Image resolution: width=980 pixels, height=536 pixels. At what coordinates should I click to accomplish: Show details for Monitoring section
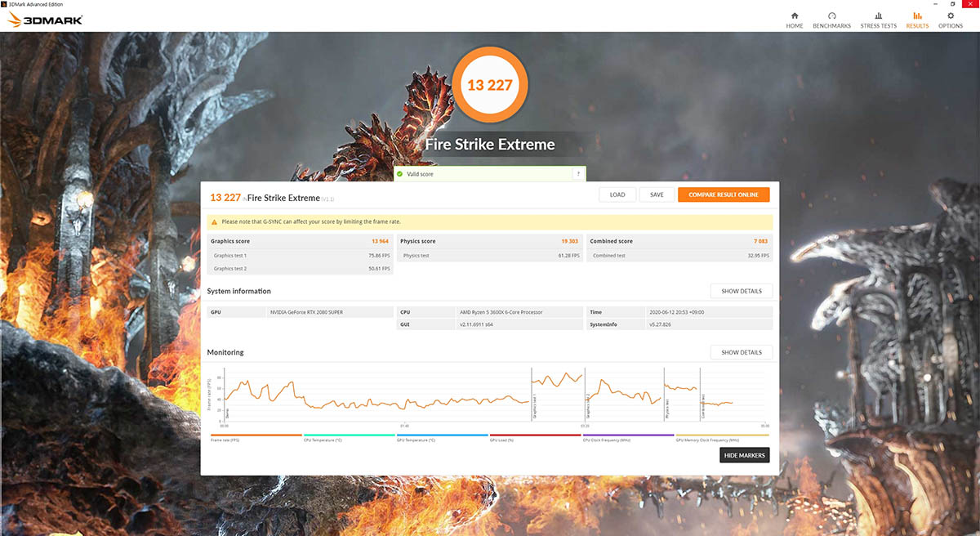coord(741,352)
